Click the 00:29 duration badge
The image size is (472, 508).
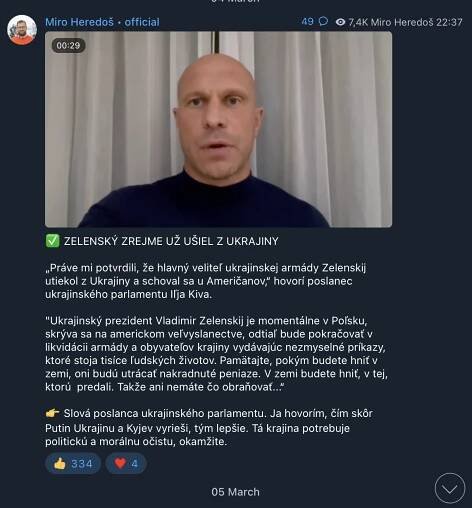tap(68, 45)
